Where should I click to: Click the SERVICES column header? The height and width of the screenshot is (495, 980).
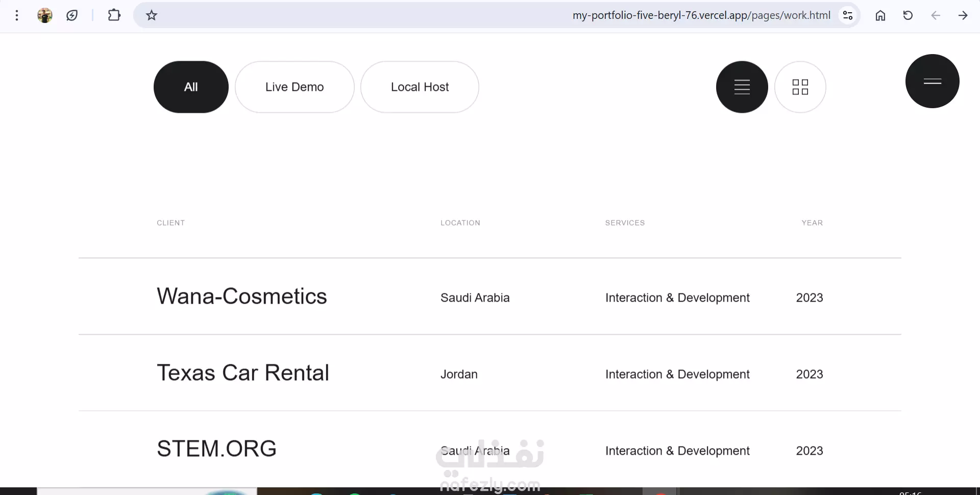click(x=625, y=223)
